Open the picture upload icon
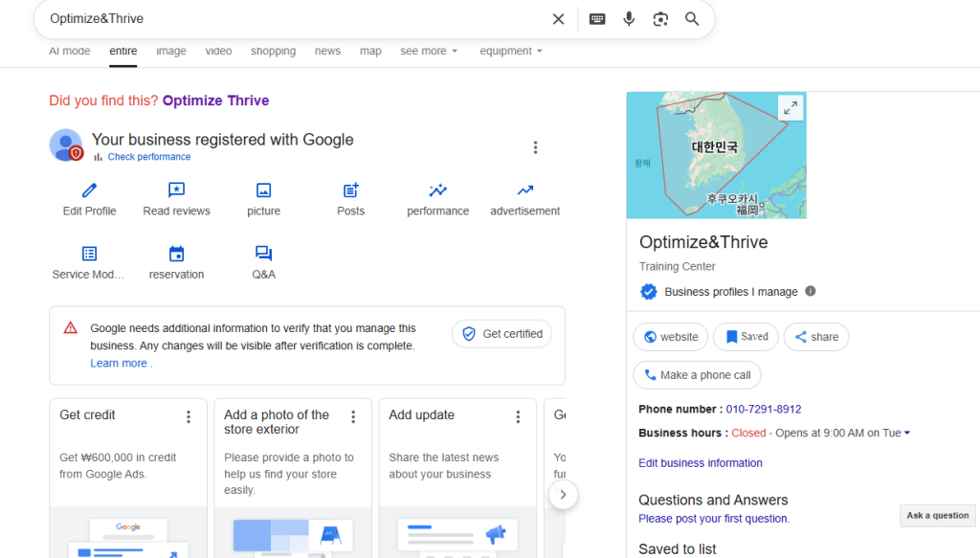 pos(263,190)
